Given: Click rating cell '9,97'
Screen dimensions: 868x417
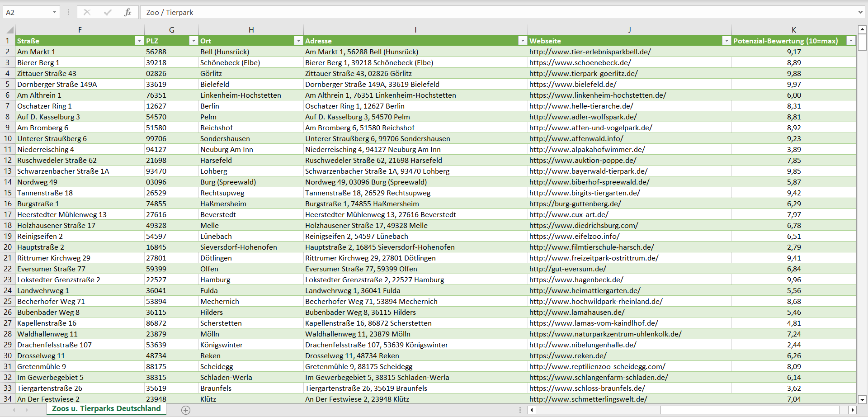Looking at the screenshot, I should coord(794,84).
